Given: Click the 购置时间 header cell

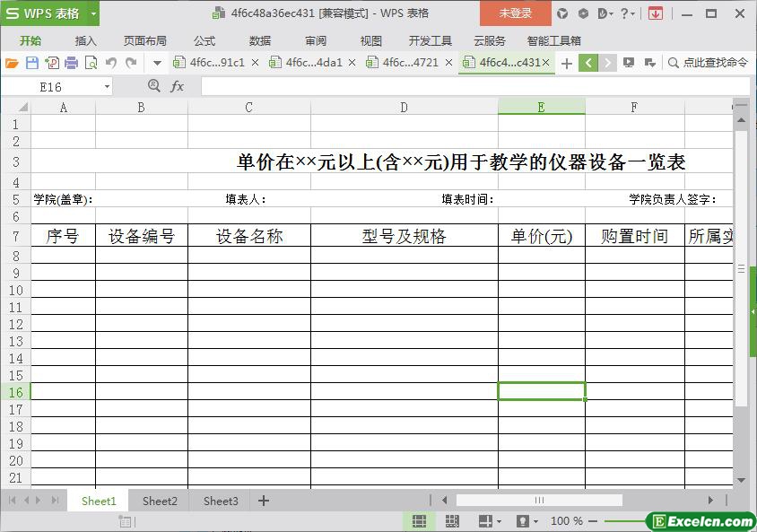Looking at the screenshot, I should coord(634,236).
